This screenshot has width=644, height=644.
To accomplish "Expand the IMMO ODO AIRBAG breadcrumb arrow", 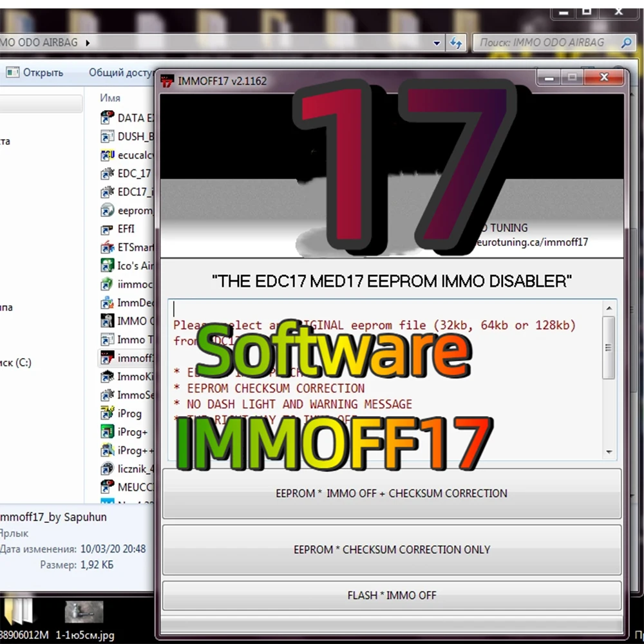I will (88, 43).
